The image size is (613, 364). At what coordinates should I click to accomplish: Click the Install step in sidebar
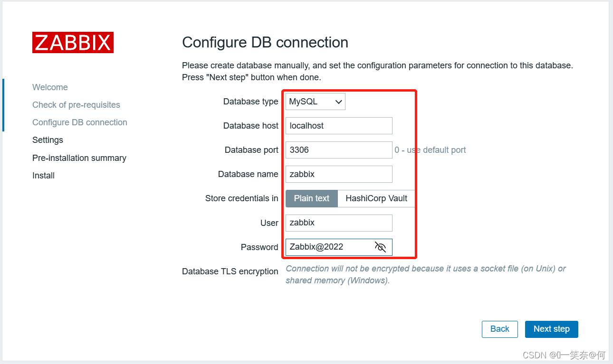pyautogui.click(x=43, y=176)
